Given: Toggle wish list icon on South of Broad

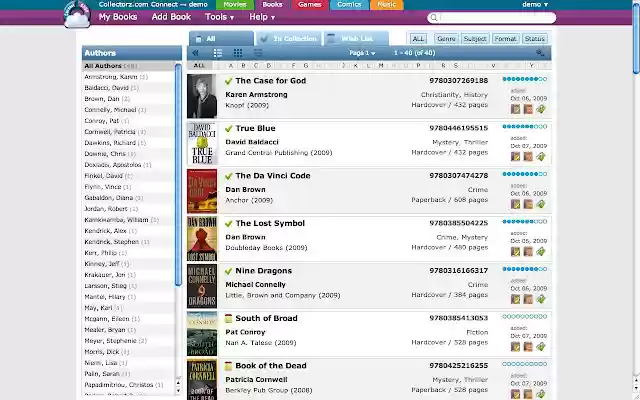Looking at the screenshot, I should 229,318.
